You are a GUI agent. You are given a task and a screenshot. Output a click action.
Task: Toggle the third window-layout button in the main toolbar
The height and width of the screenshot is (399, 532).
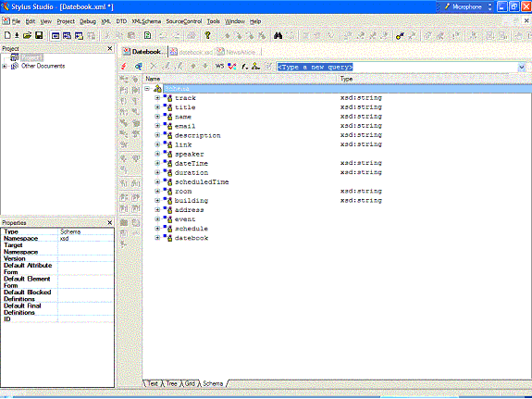[79, 36]
